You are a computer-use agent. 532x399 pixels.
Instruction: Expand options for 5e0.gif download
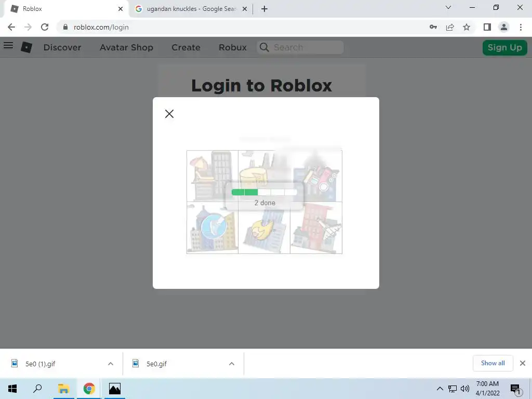click(232, 364)
